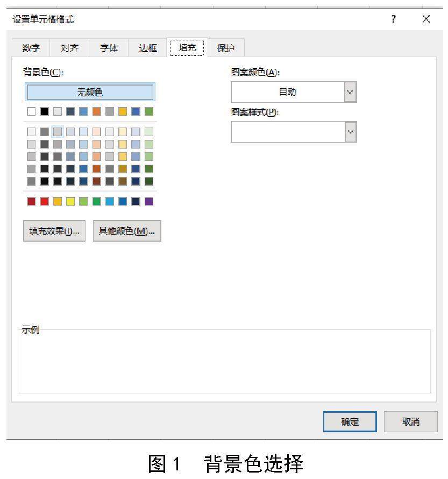Choose the purple swatch in standard colors row
This screenshot has height=479, width=448.
(149, 202)
